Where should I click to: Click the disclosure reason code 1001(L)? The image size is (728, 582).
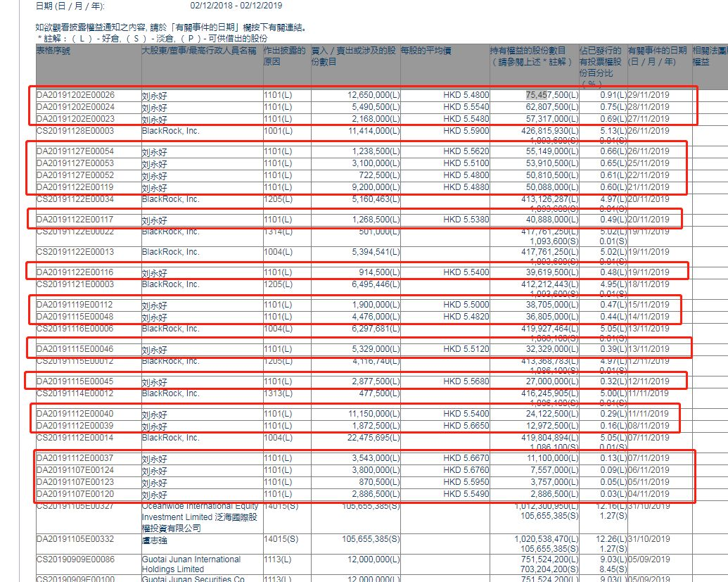(278, 131)
